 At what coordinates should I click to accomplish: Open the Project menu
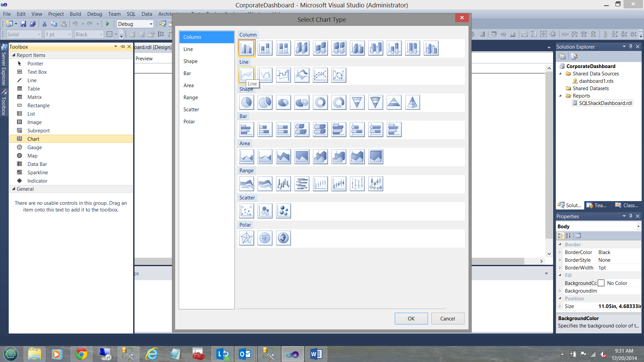click(56, 14)
